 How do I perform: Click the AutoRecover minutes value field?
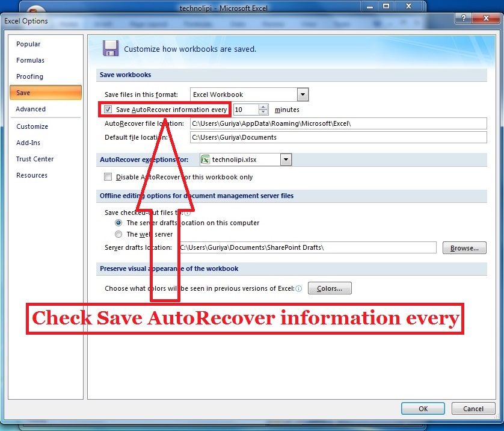246,110
